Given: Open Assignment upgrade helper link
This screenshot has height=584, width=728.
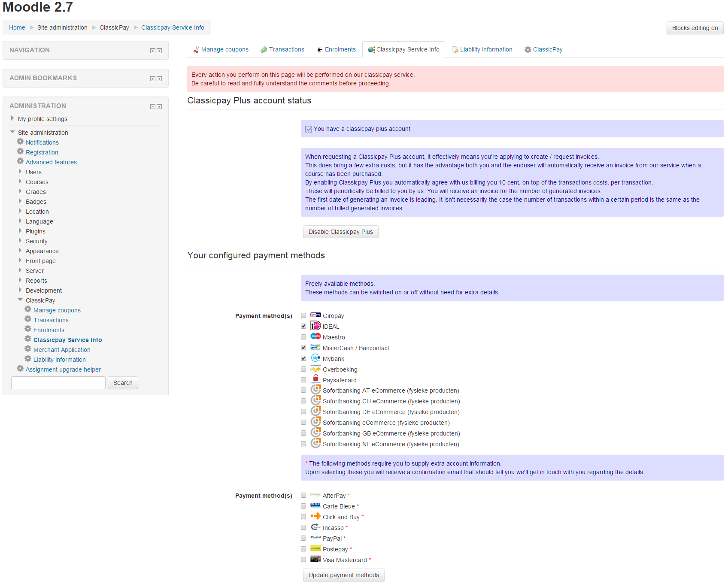Looking at the screenshot, I should 63,369.
